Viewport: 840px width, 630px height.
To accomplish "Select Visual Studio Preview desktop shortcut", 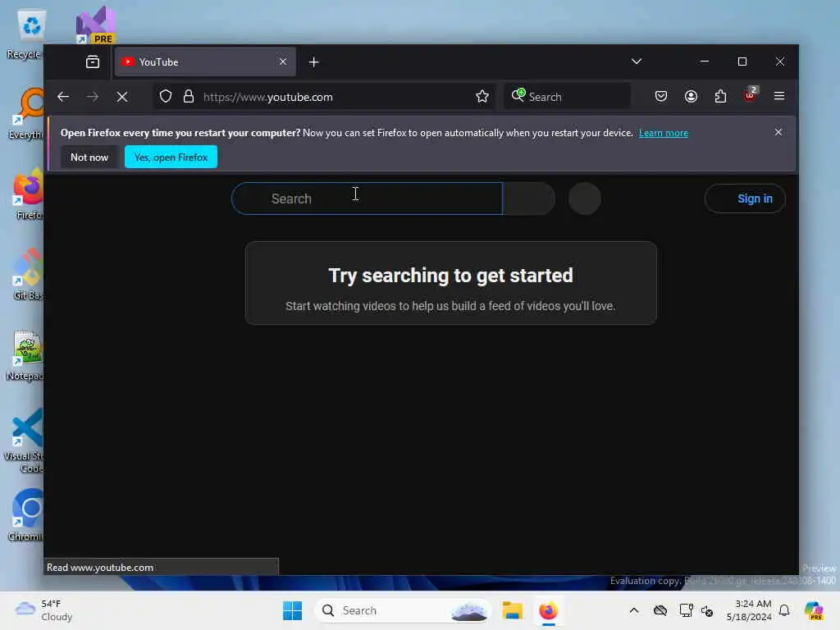I will pyautogui.click(x=96, y=25).
